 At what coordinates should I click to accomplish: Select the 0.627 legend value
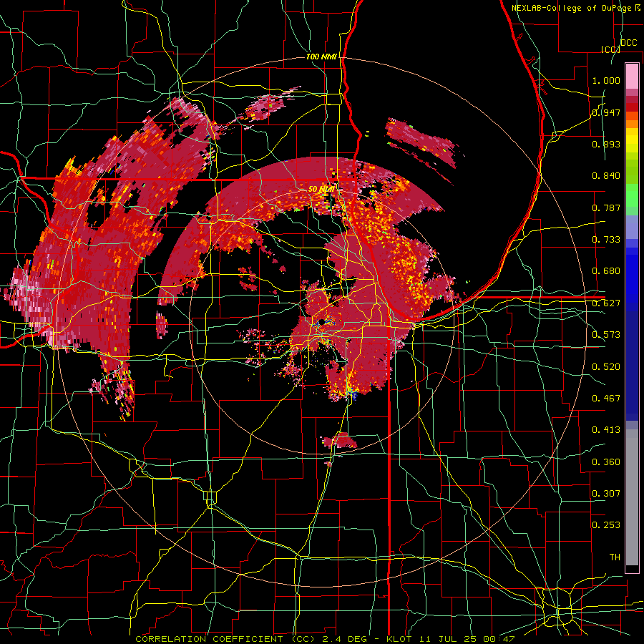(x=606, y=303)
